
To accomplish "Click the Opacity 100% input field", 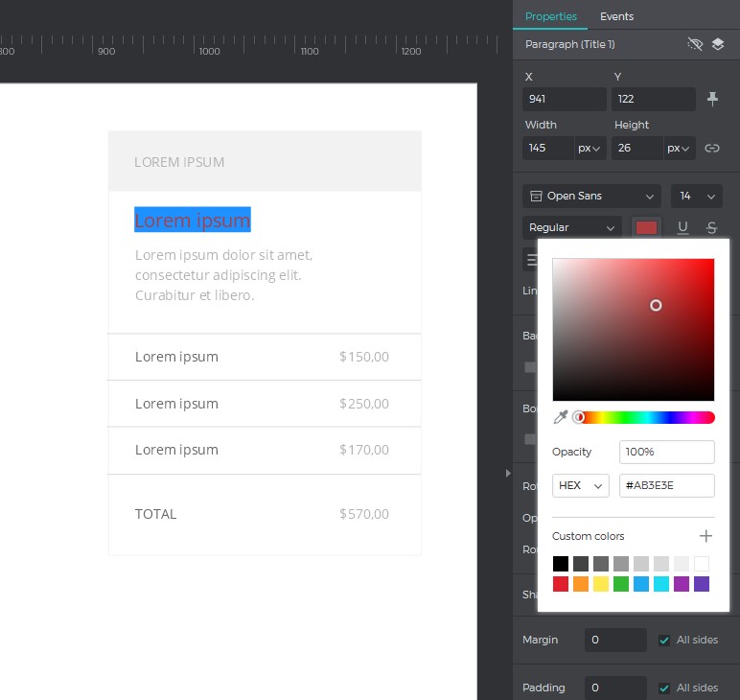I will 666,452.
